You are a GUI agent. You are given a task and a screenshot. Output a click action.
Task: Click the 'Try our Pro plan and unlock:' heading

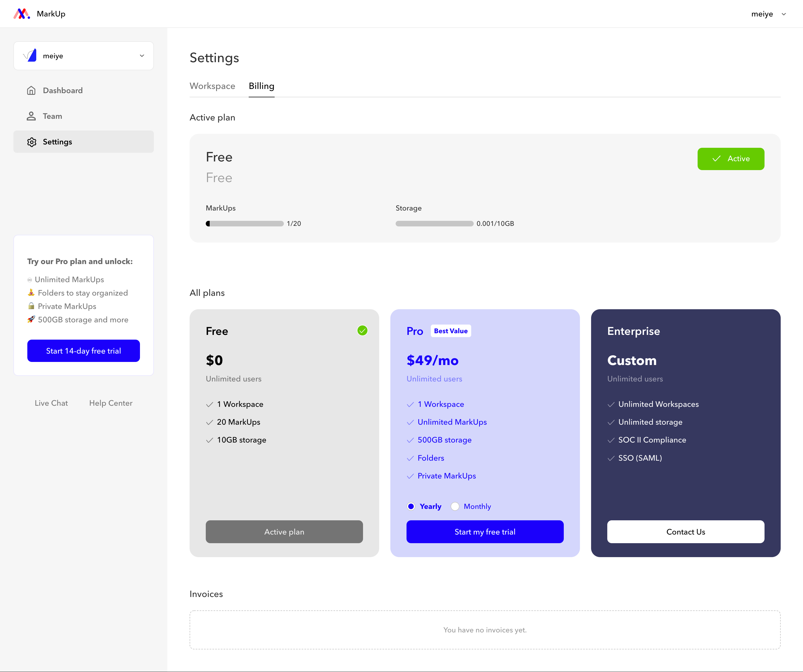(80, 262)
